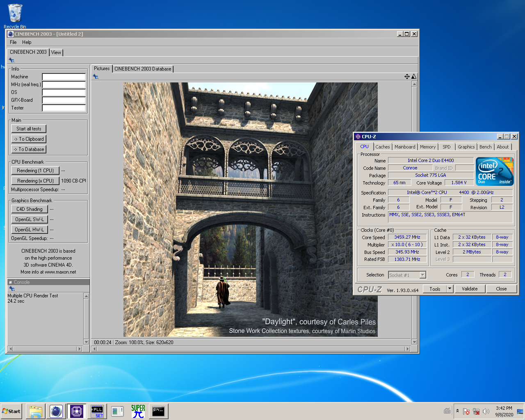Switch to CPU-Z taskbar chip button
525x420 pixels.
pyautogui.click(x=77, y=411)
